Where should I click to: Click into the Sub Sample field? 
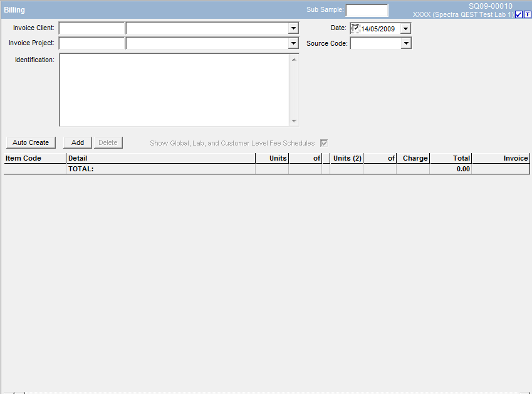pyautogui.click(x=367, y=10)
